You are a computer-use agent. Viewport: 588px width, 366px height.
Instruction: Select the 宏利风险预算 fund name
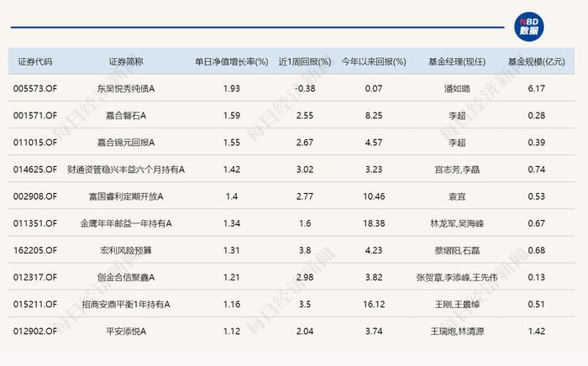[x=126, y=251]
